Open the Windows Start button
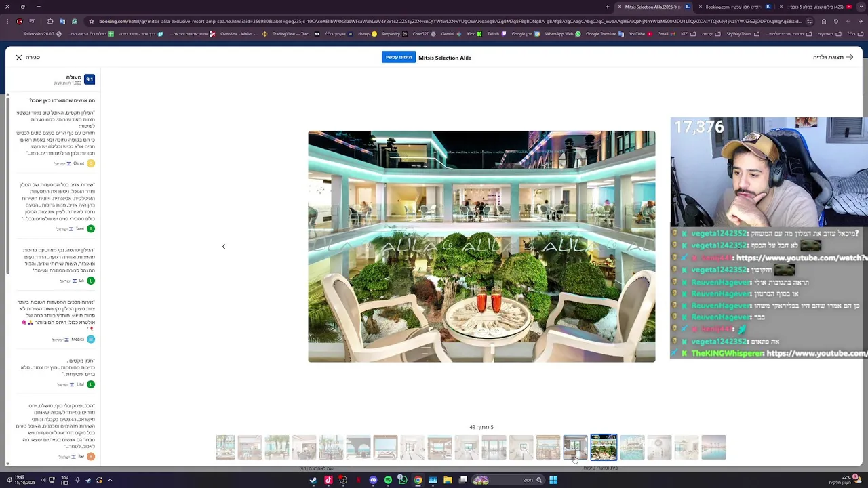This screenshot has width=868, height=488. [x=553, y=480]
